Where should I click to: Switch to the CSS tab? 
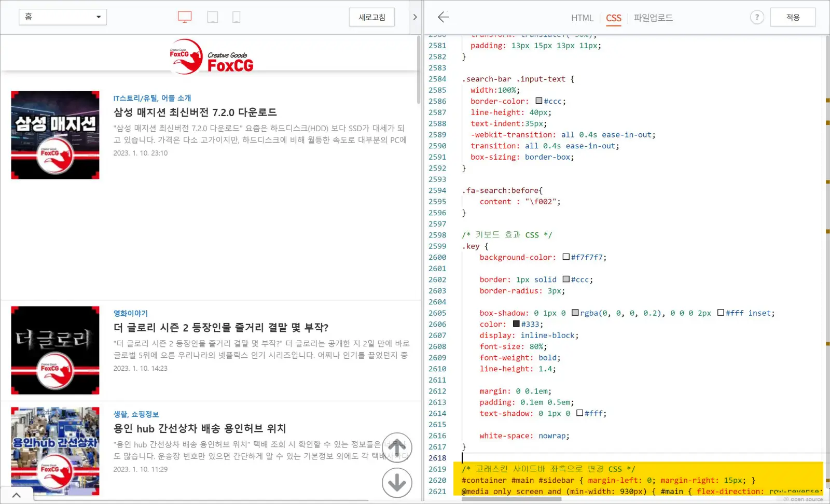click(x=614, y=18)
